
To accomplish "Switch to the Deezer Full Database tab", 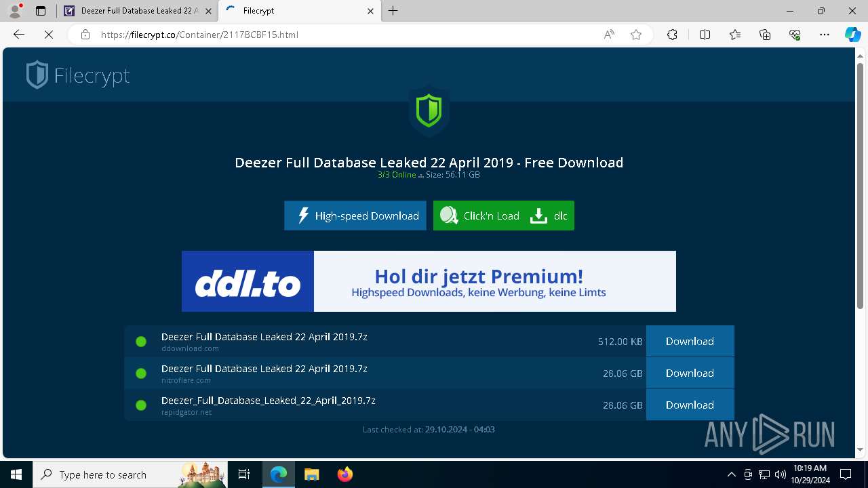I will [139, 11].
